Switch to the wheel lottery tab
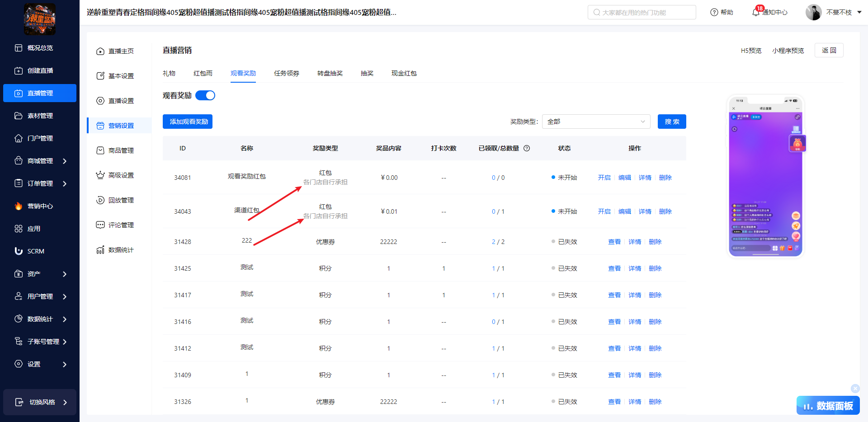Image resolution: width=868 pixels, height=422 pixels. coord(330,73)
